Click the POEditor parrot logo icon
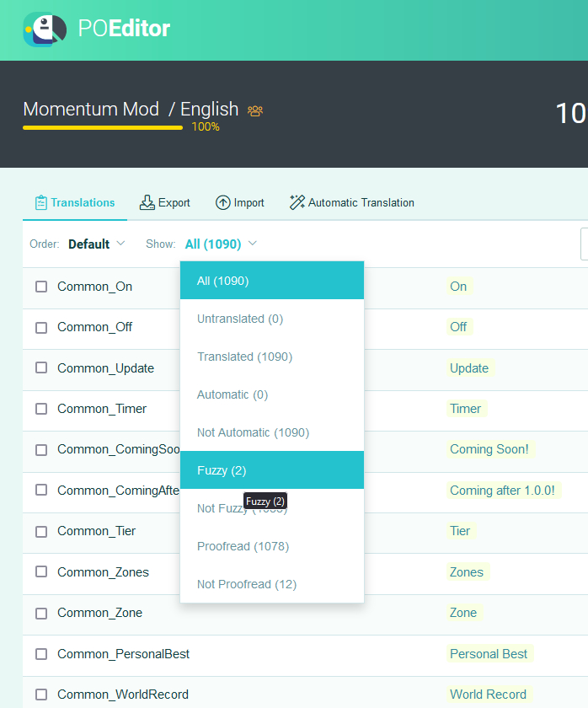Viewport: 588px width, 708px height. tap(45, 29)
